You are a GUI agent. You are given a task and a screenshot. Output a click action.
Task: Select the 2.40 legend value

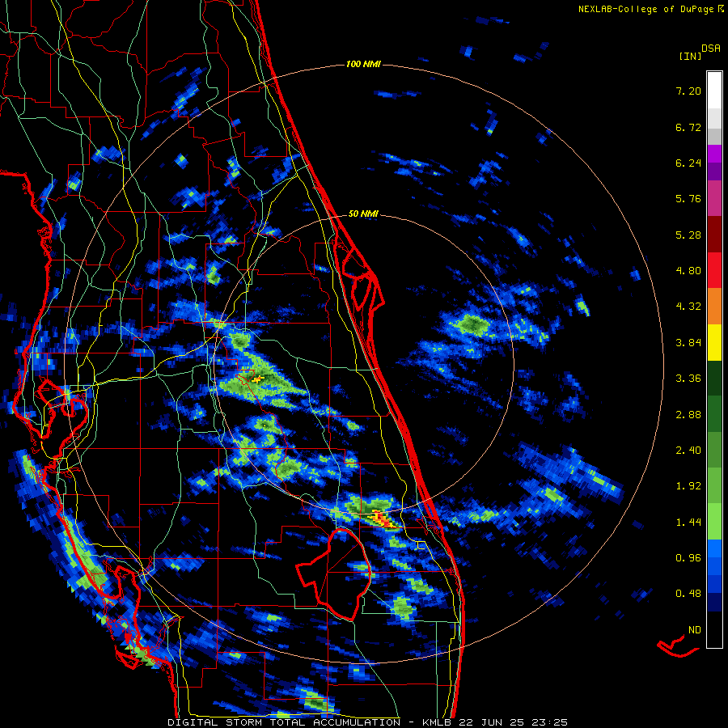[x=688, y=451]
